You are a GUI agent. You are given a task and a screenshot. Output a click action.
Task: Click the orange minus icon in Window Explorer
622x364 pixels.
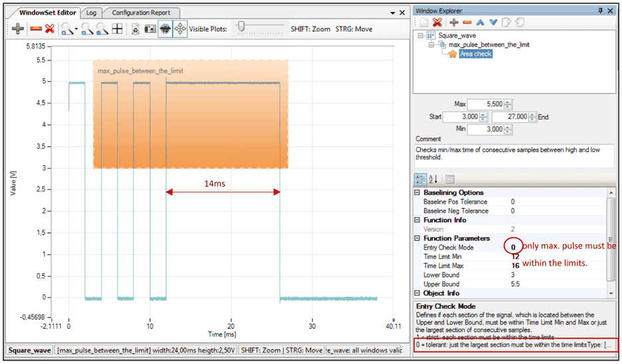[467, 23]
